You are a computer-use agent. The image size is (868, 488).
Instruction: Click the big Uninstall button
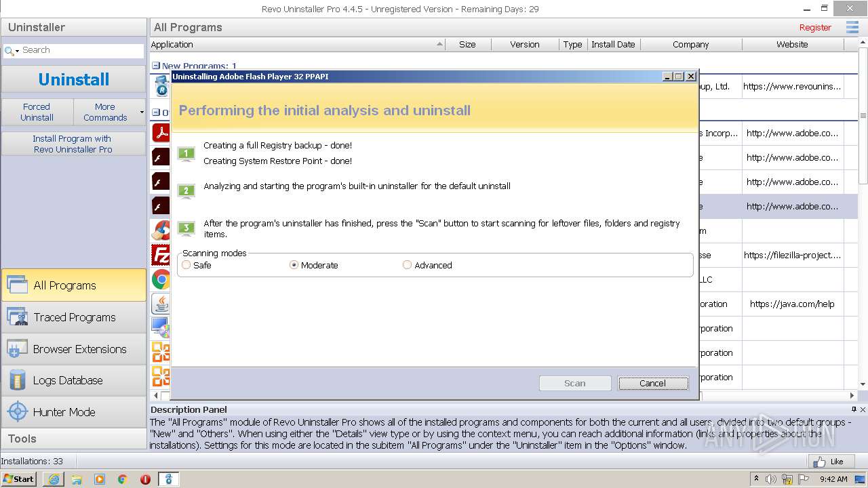[x=74, y=79]
